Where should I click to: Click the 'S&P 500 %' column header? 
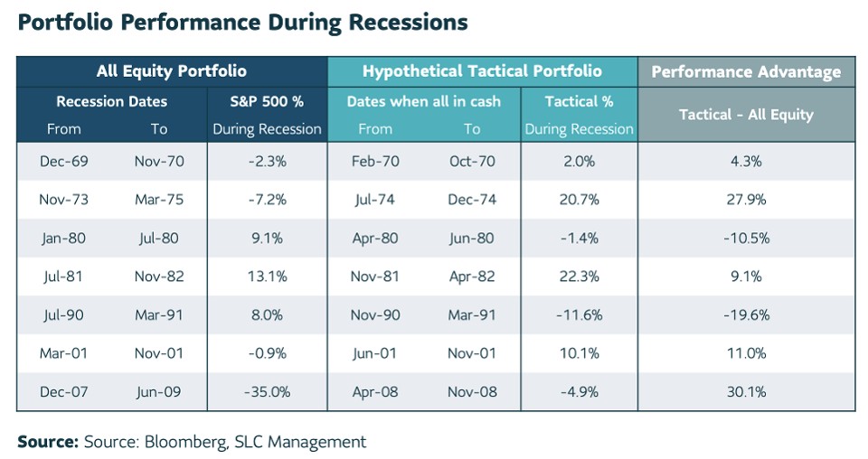click(x=267, y=101)
